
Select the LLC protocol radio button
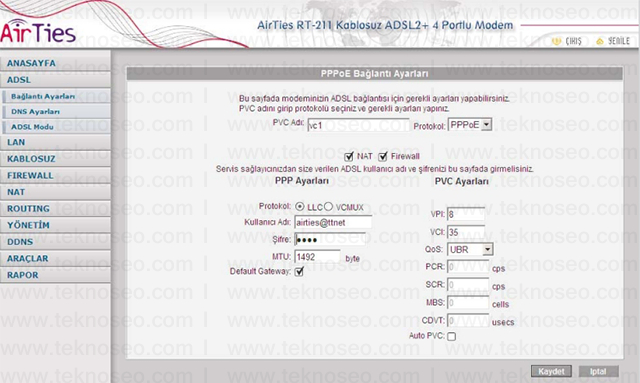point(300,207)
